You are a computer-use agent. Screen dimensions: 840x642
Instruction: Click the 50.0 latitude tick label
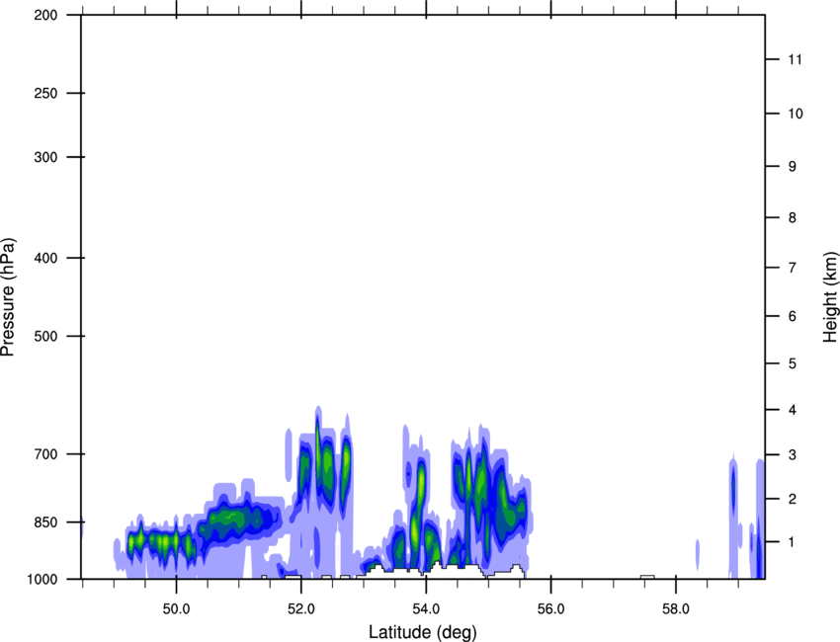click(176, 609)
